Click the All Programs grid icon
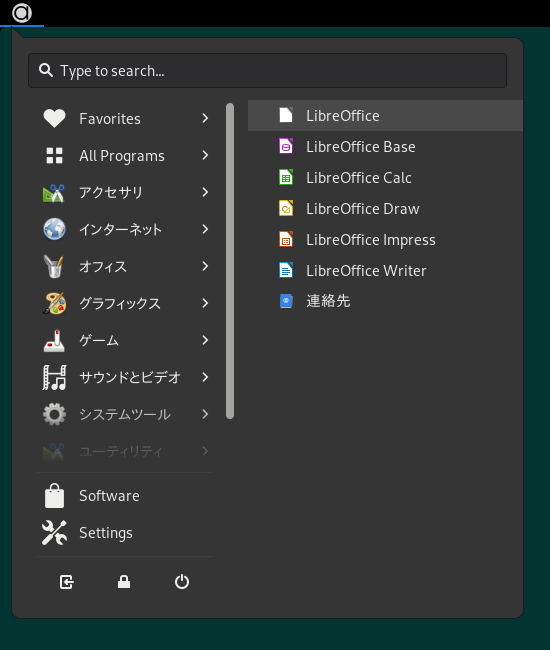Viewport: 550px width, 650px height. [x=54, y=155]
